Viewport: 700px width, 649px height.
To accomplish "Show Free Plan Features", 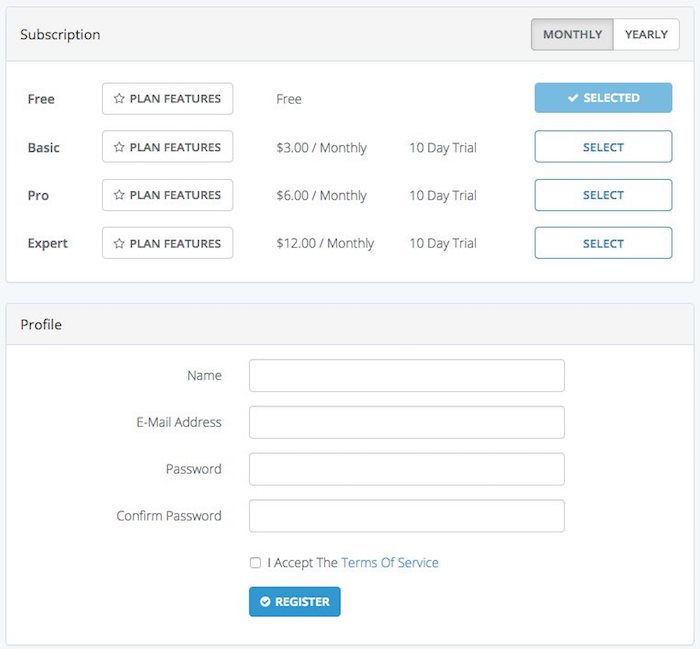I will (x=168, y=99).
